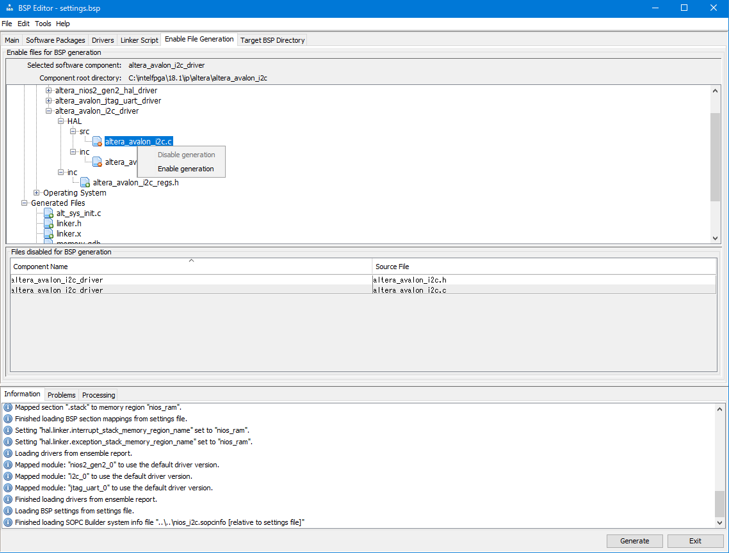Collapse the inc folder containing regs.h
This screenshot has height=556, width=729.
pyautogui.click(x=60, y=172)
